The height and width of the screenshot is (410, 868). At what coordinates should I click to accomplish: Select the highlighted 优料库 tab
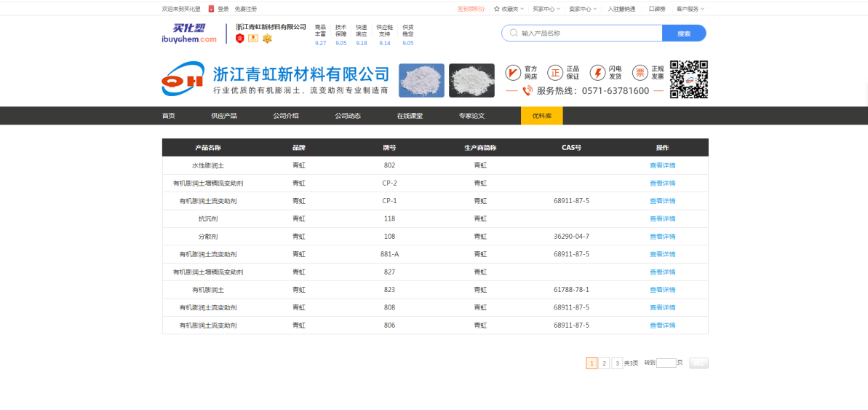[542, 116]
